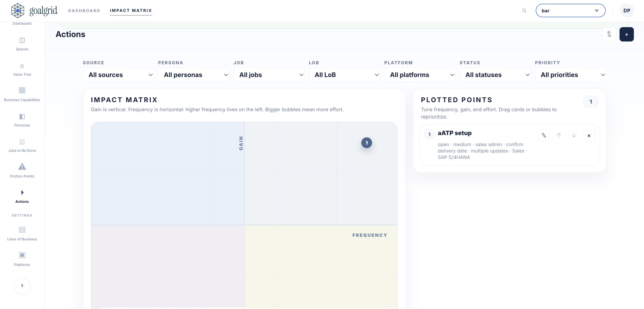
Task: Open the search magnifier icon
Action: click(x=524, y=11)
